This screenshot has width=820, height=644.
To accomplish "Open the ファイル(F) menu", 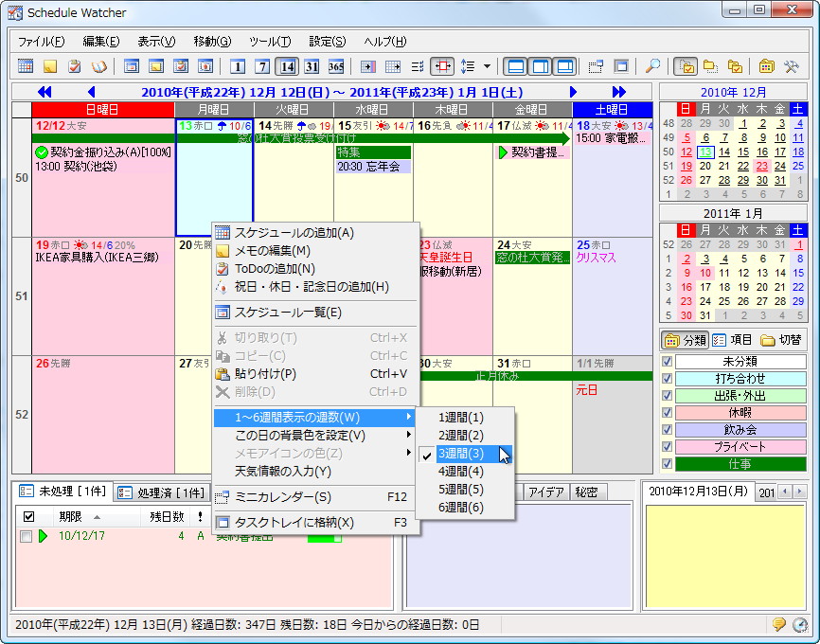I will [42, 42].
